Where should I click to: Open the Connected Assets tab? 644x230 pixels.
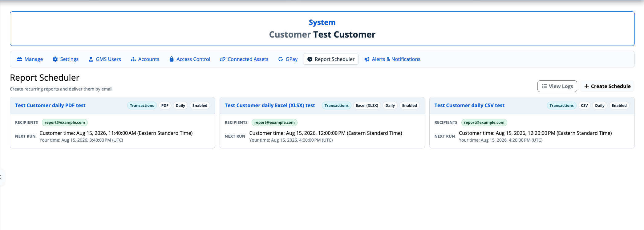(x=244, y=59)
